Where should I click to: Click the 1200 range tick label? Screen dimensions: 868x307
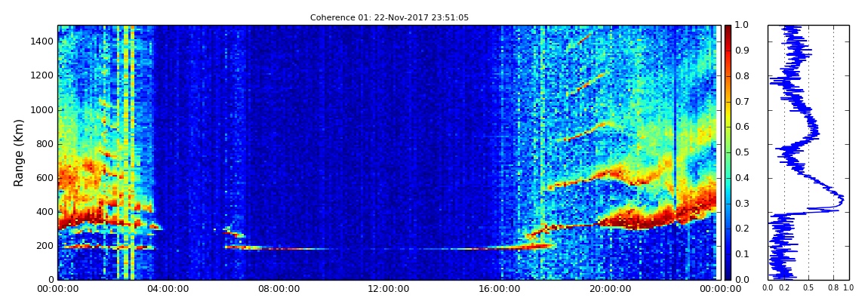coord(42,75)
